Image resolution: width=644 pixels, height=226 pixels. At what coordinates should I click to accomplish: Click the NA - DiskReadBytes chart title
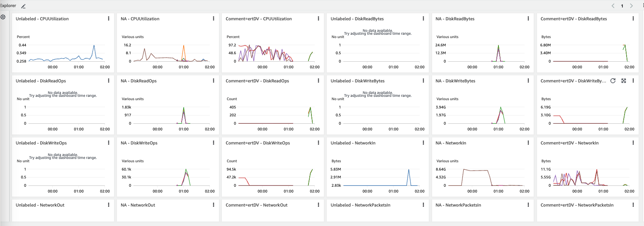[x=455, y=19]
